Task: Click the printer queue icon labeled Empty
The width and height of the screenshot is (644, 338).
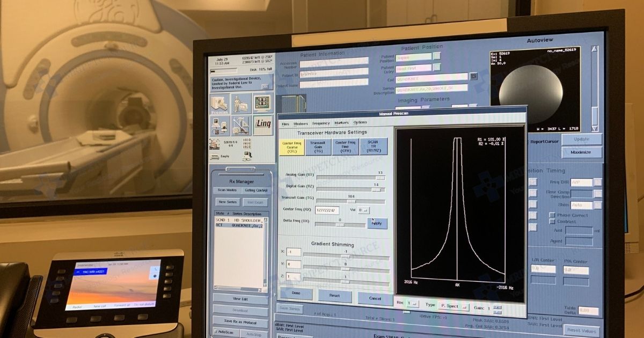Action: (215, 157)
